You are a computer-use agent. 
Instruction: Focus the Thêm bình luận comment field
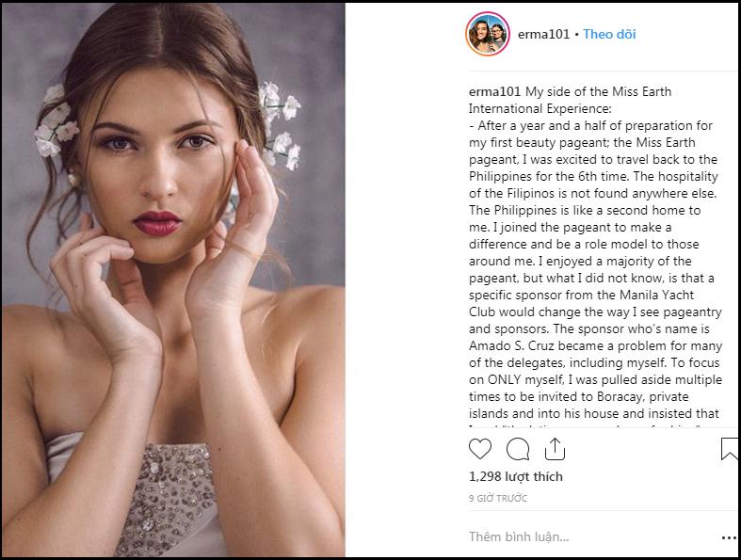[x=565, y=537]
